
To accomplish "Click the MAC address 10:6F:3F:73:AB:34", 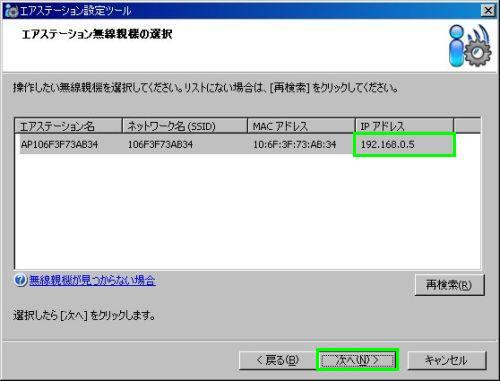I will coord(295,145).
